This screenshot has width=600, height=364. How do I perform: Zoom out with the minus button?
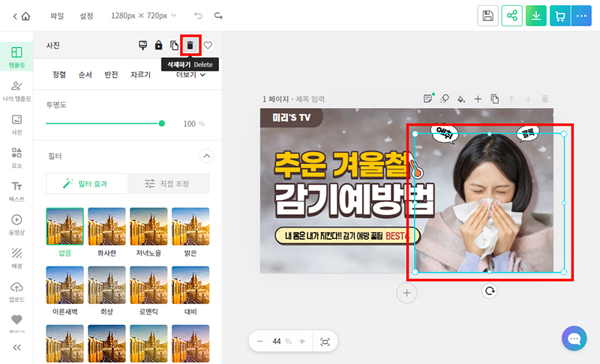[x=260, y=342]
